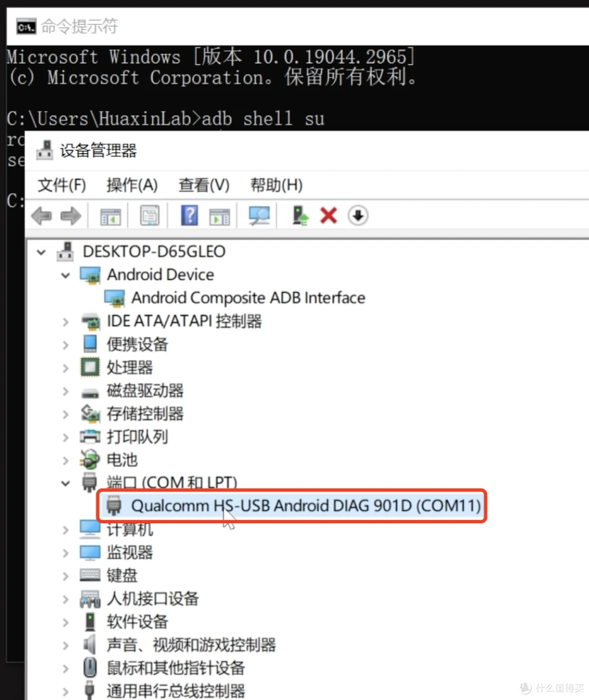Viewport: 589px width, 700px height.
Task: Click the 软件设备 software device icon
Action: coord(90,621)
